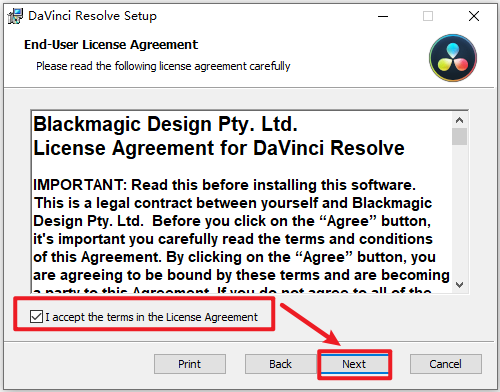Print the license agreement
The height and width of the screenshot is (392, 500).
(190, 364)
